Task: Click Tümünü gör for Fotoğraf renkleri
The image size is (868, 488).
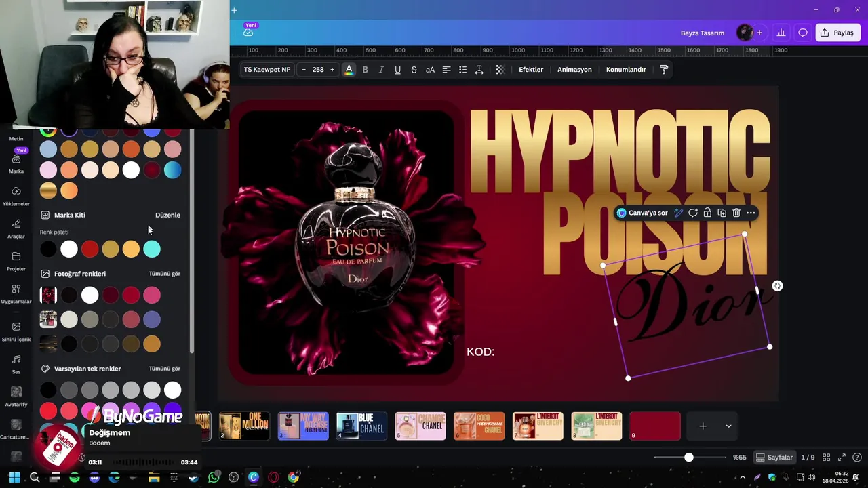Action: click(x=164, y=274)
